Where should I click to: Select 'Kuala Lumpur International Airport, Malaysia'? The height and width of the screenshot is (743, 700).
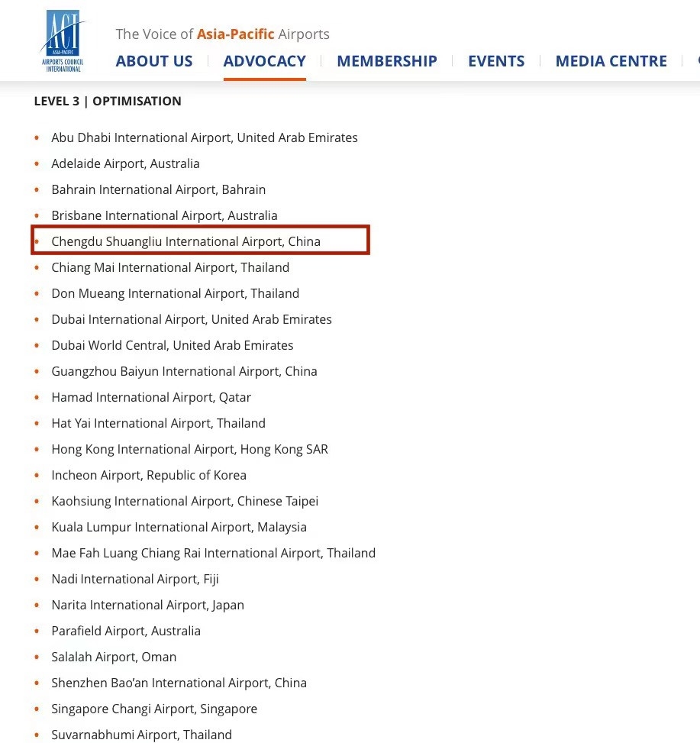tap(179, 527)
